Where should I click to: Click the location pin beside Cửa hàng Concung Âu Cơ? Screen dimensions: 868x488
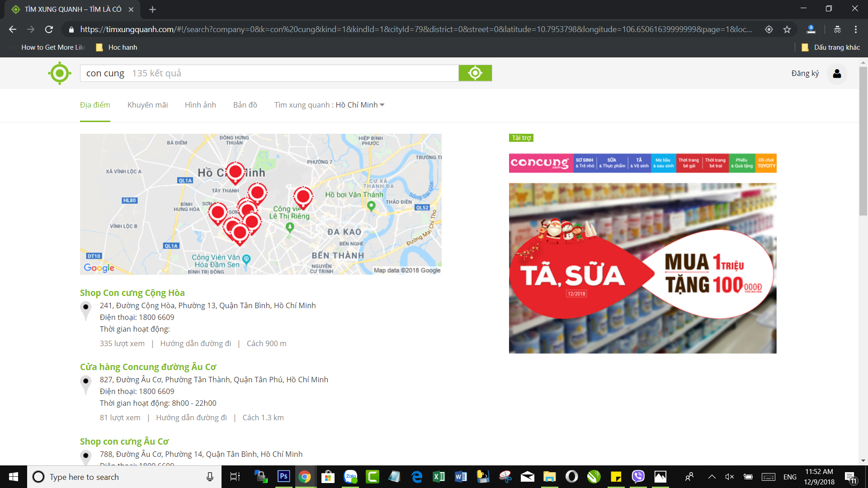tap(85, 385)
